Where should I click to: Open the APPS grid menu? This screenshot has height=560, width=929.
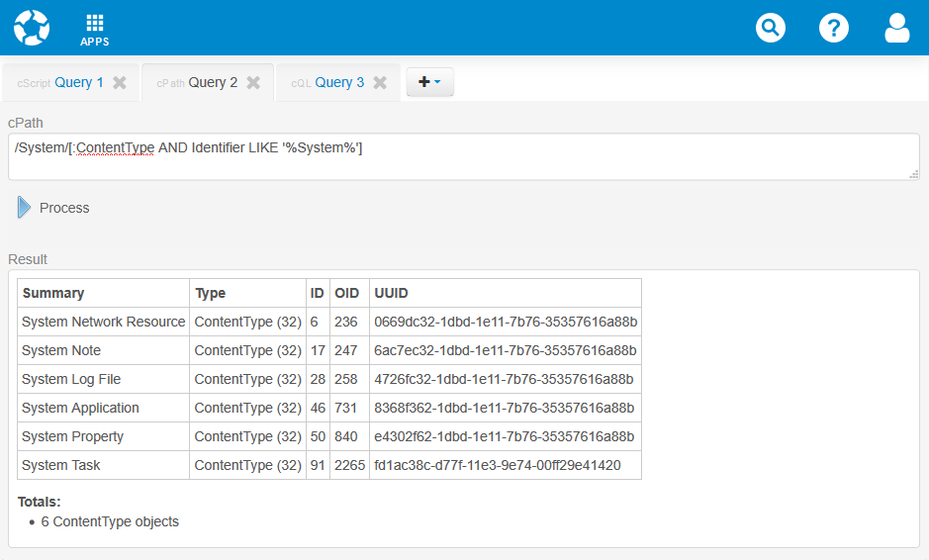tap(95, 30)
